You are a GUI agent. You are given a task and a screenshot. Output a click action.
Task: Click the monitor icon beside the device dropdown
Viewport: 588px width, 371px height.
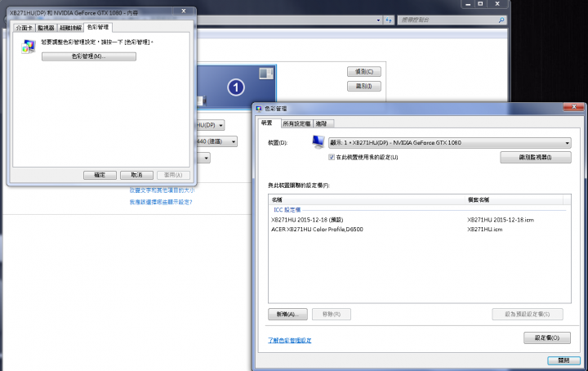coord(318,142)
